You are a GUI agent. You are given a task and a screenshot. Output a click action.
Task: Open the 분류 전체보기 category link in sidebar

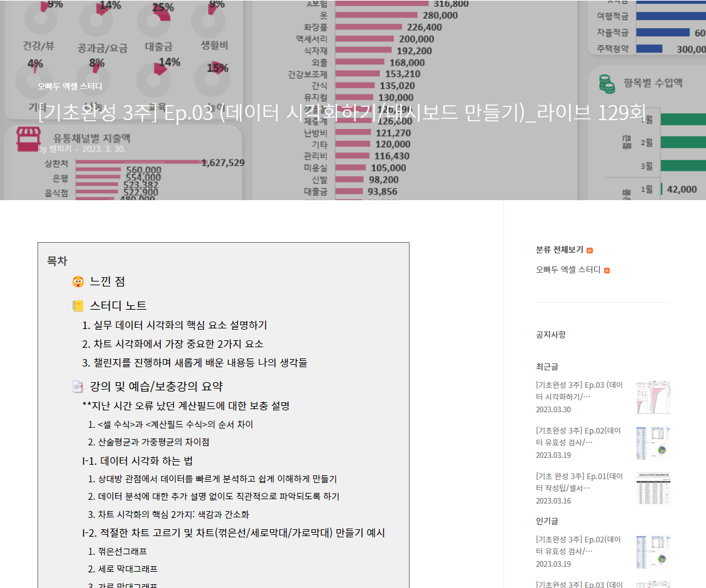pos(559,250)
